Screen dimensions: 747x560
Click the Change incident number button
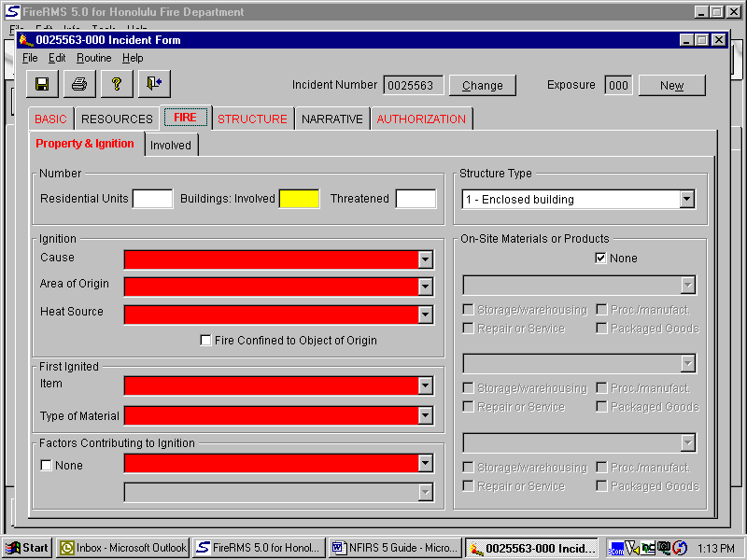(482, 86)
